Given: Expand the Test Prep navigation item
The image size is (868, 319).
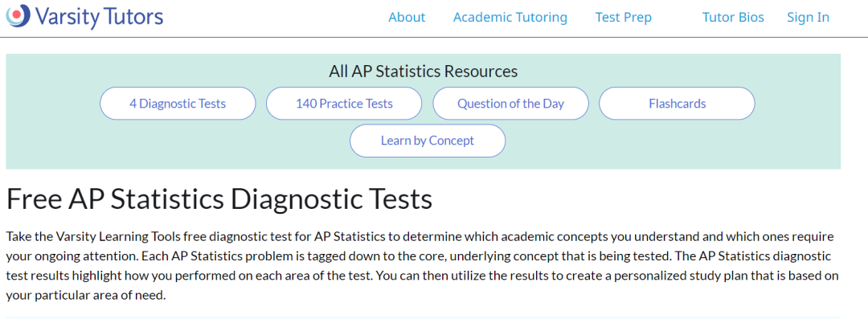Looking at the screenshot, I should [x=624, y=18].
